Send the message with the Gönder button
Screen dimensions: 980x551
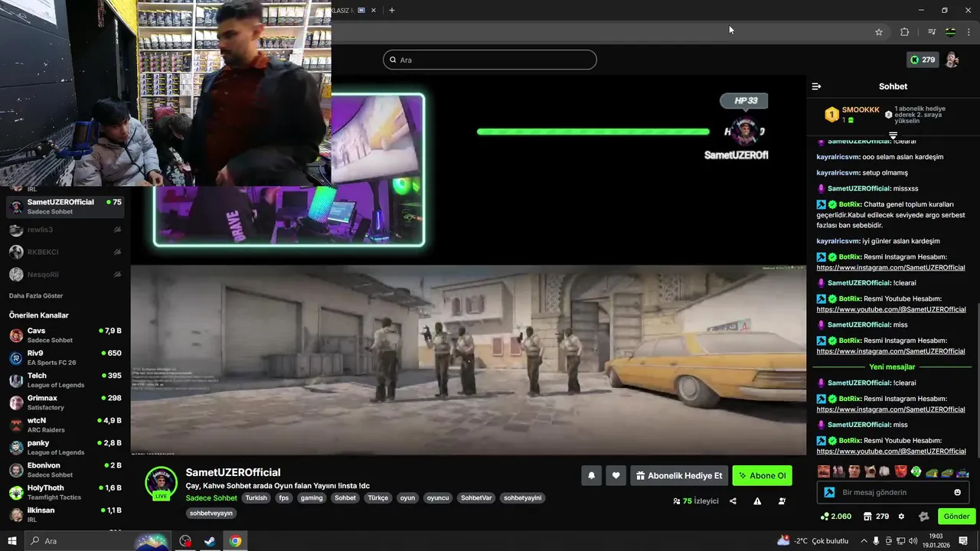[x=956, y=517]
